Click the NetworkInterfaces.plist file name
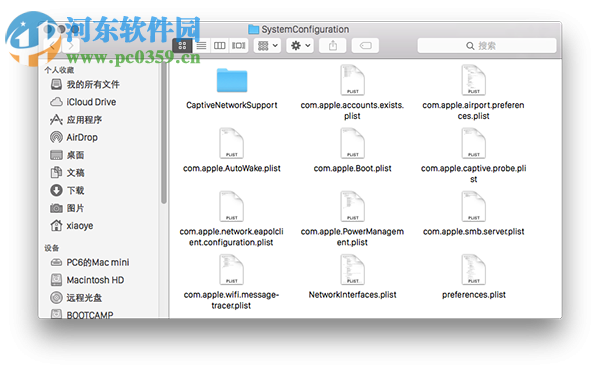Screen dimensions: 600x373 click(x=352, y=295)
